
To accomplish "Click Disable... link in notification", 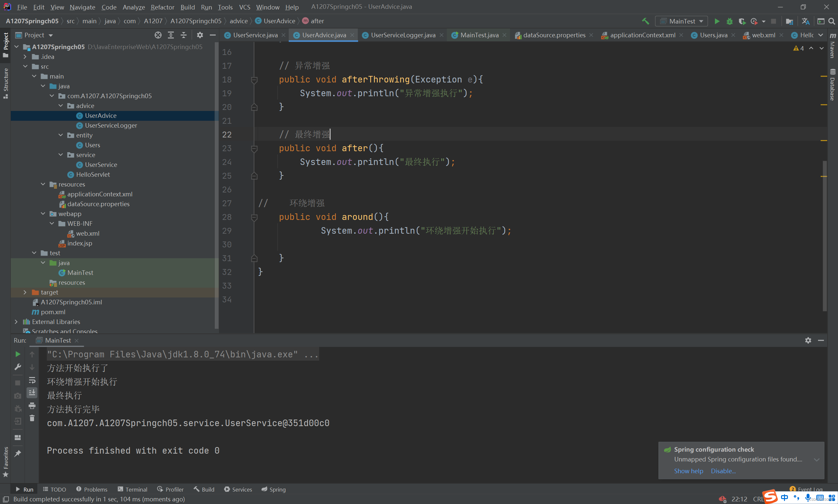I will coord(723,471).
